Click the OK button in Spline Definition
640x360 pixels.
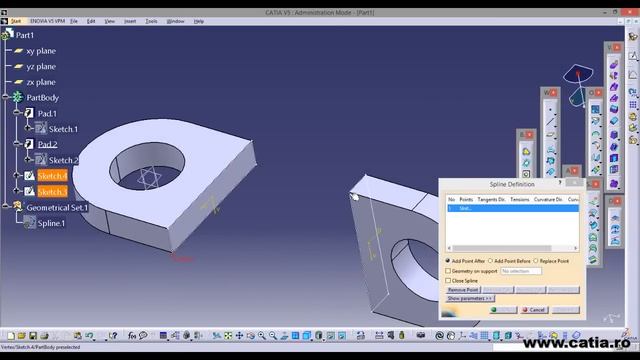(x=503, y=310)
